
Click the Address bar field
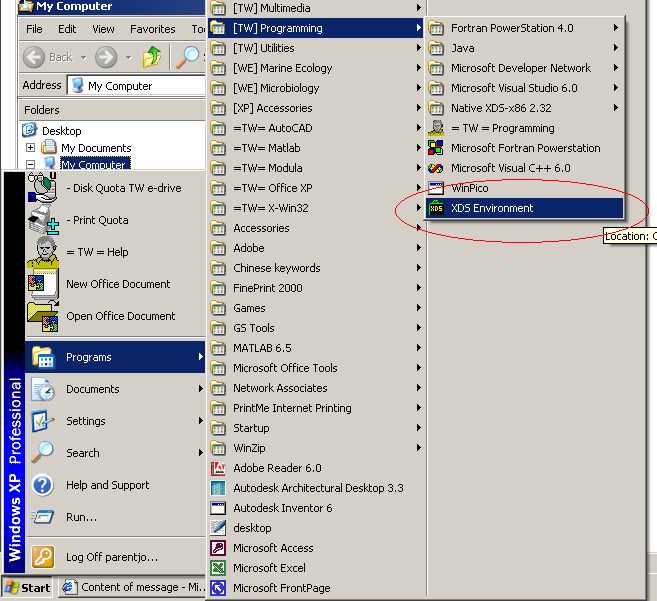coord(140,86)
